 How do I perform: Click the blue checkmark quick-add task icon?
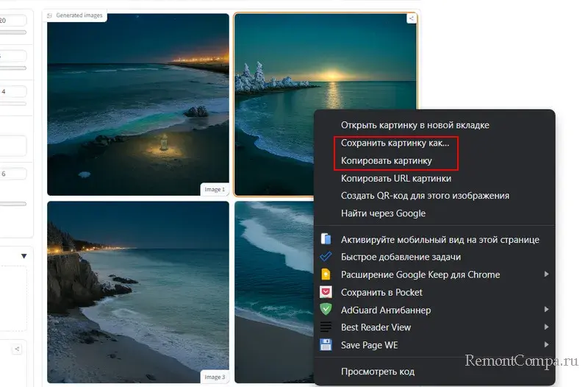326,257
